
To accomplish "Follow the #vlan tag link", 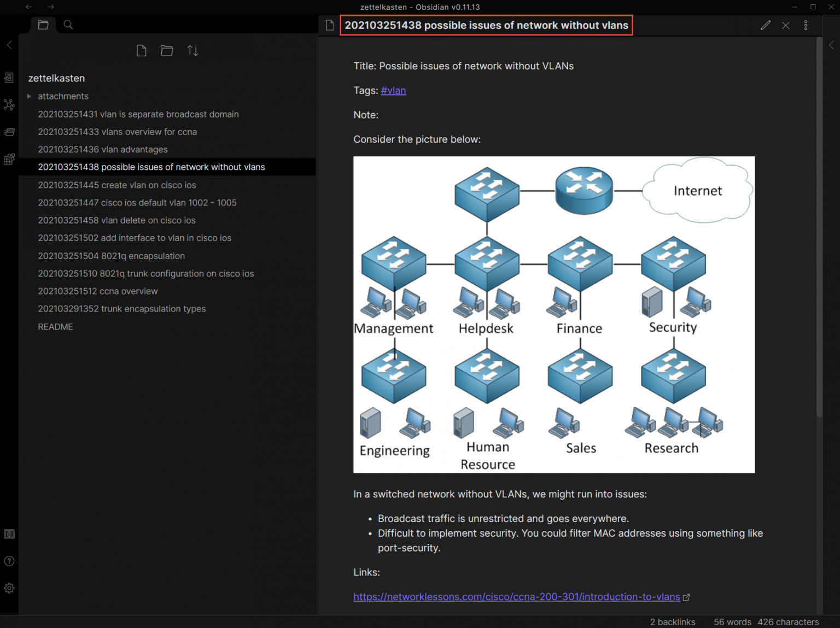I will (x=393, y=91).
